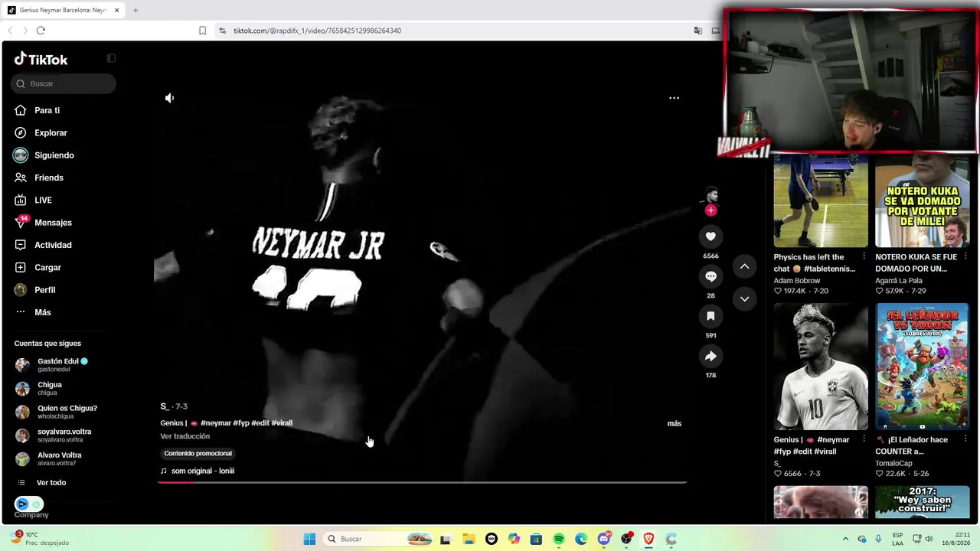Image resolution: width=980 pixels, height=551 pixels.
Task: Save the video with the bookmark icon
Action: [710, 316]
